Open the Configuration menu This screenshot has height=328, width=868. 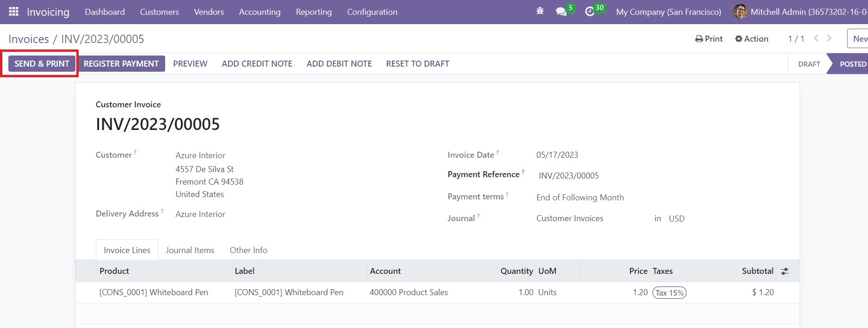click(372, 12)
